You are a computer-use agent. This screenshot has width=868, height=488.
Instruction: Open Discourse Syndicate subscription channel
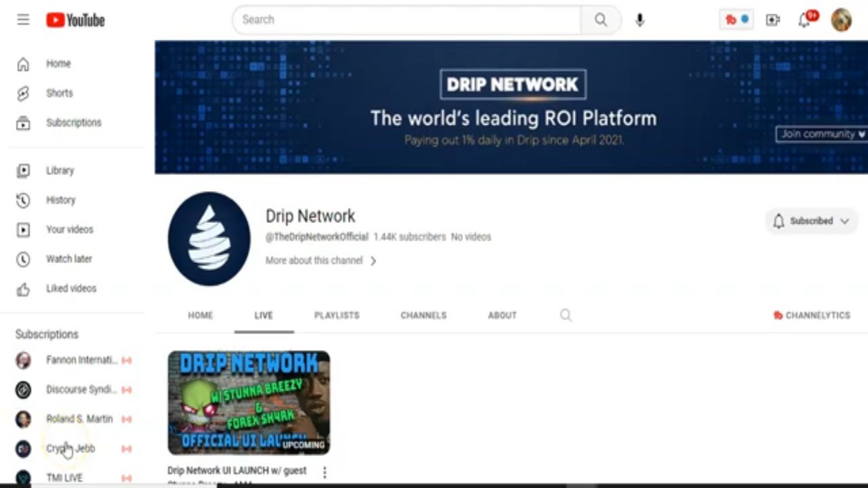73,390
